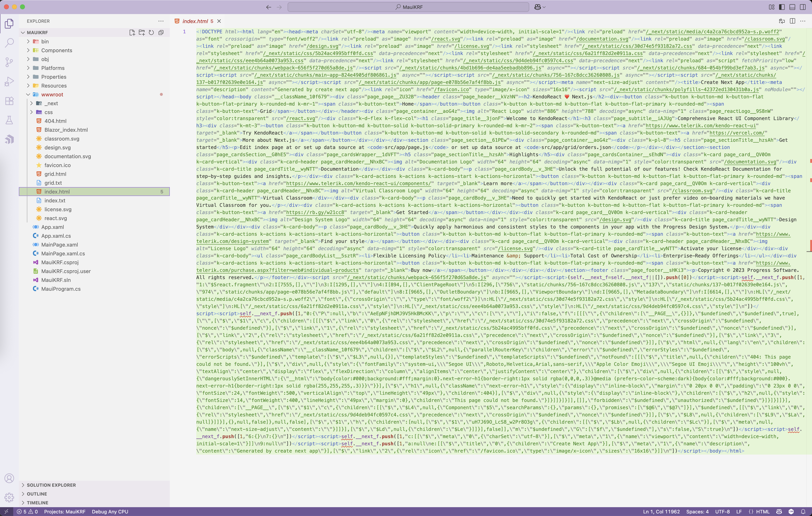The image size is (812, 516).
Task: Toggle the primary side bar visibility
Action: click(782, 7)
